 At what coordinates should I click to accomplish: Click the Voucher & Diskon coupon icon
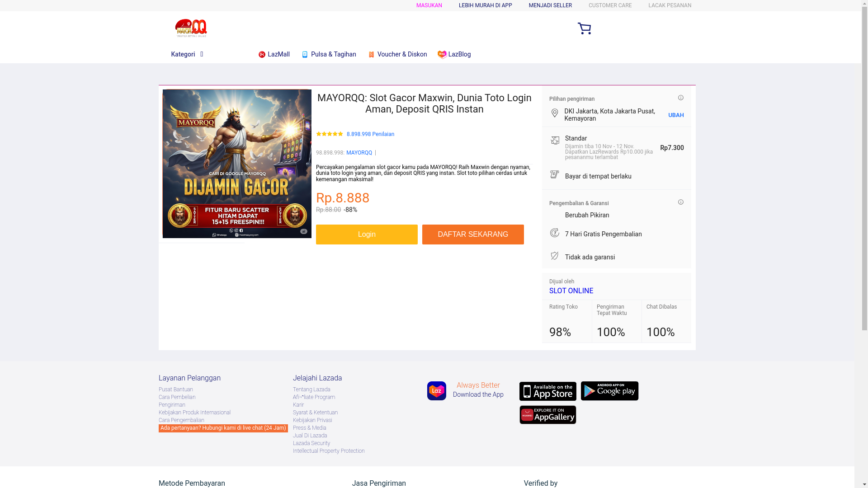click(371, 55)
